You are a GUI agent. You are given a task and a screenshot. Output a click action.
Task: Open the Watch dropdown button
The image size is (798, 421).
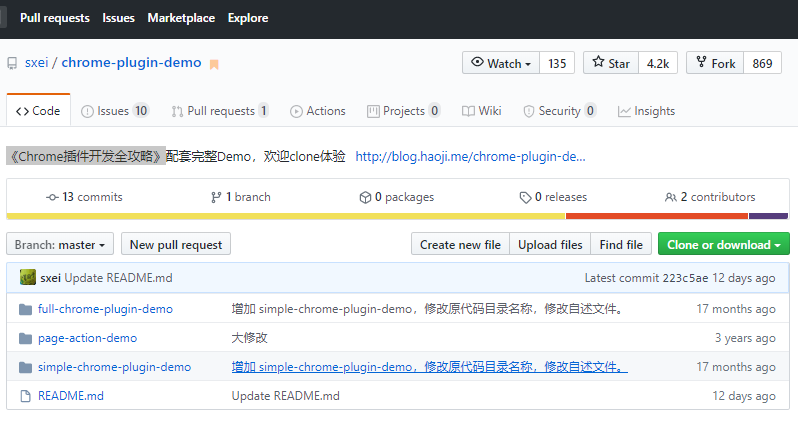pyautogui.click(x=501, y=63)
